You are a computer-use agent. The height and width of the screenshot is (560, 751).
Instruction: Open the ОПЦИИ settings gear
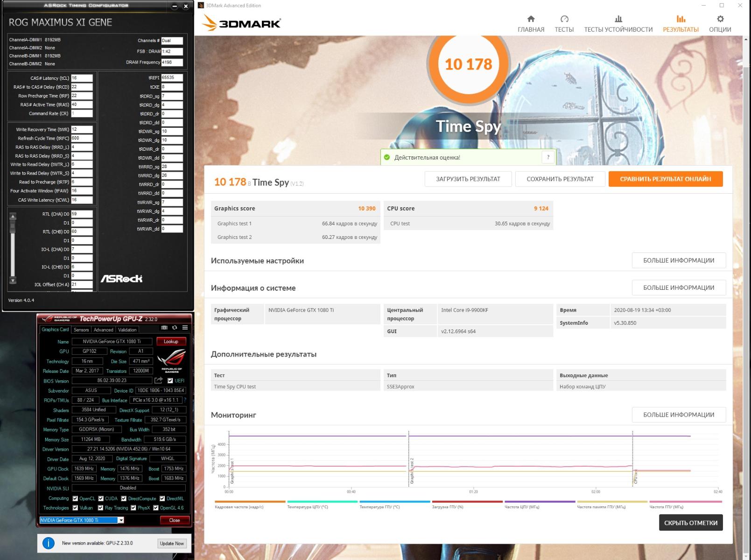coord(720,23)
